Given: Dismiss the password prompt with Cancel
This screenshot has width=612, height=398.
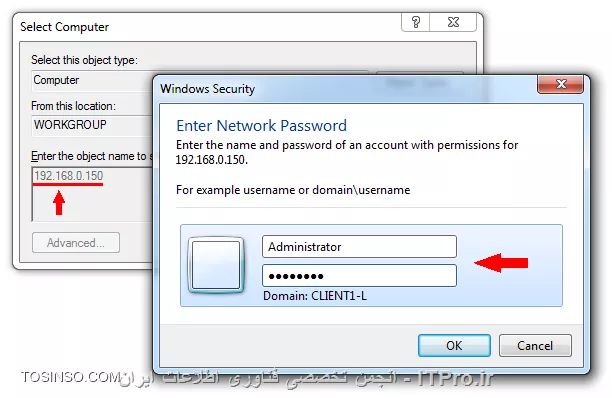Looking at the screenshot, I should (x=535, y=345).
